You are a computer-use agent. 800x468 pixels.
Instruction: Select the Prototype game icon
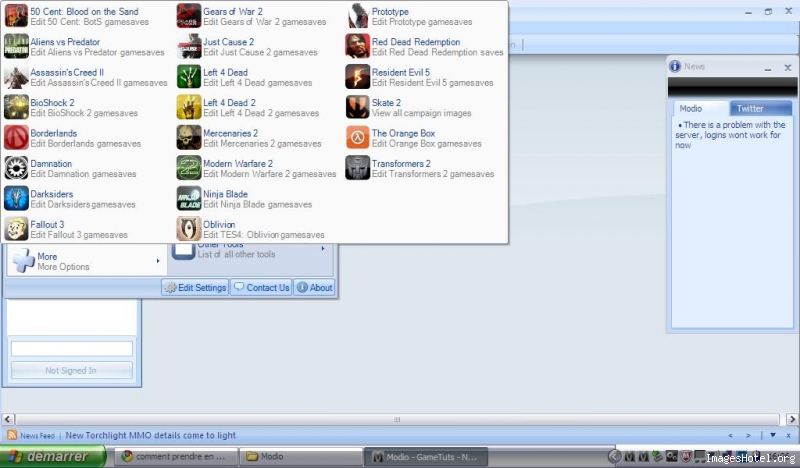click(358, 16)
